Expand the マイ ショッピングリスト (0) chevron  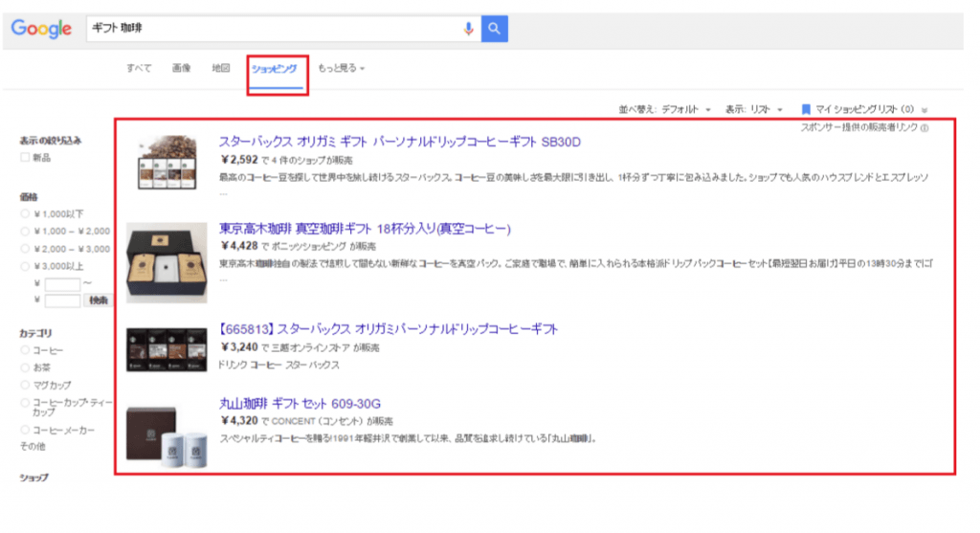coord(924,110)
